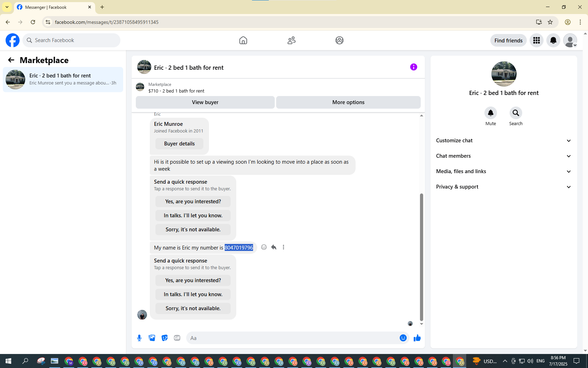Send second 'In talks. I'll let you know.' response
Viewport: 588px width, 368px height.
click(x=193, y=294)
